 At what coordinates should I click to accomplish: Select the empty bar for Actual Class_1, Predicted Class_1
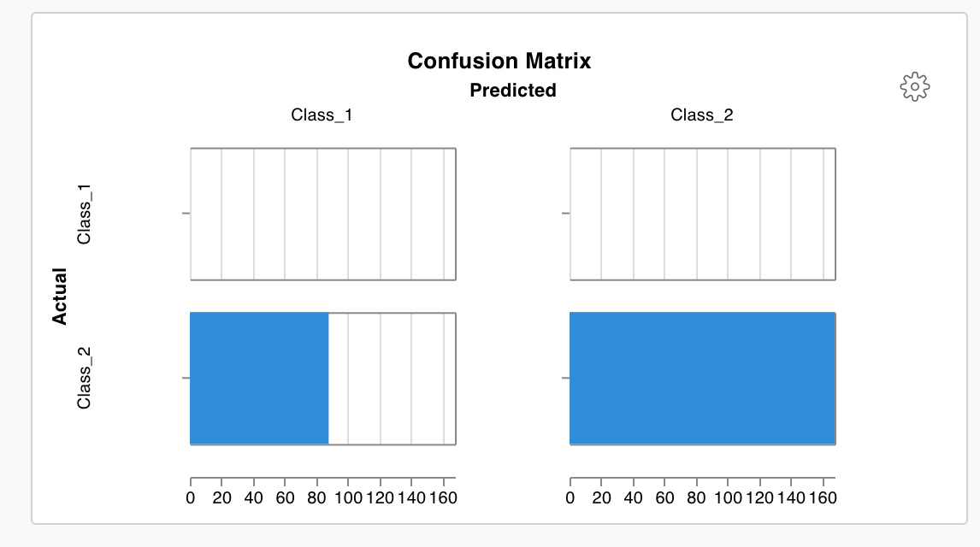tap(322, 213)
